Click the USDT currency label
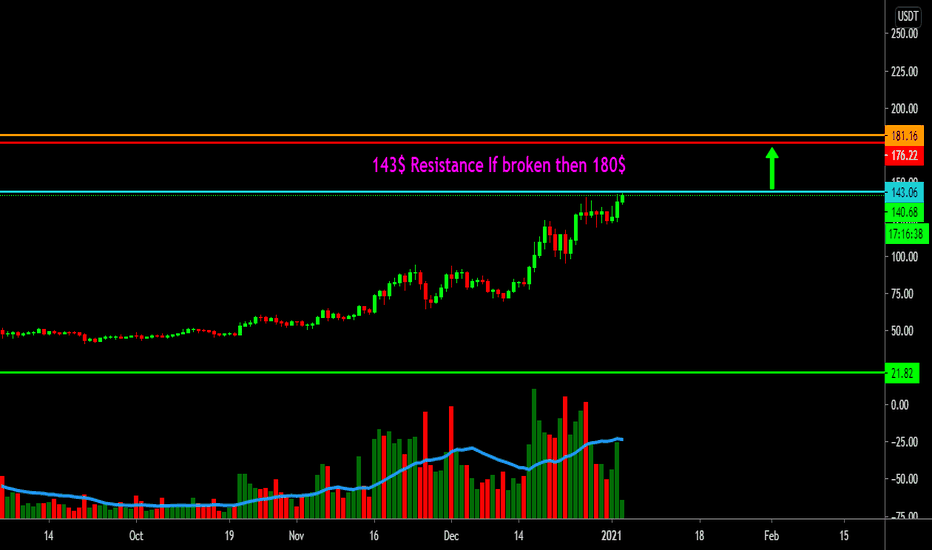 908,16
